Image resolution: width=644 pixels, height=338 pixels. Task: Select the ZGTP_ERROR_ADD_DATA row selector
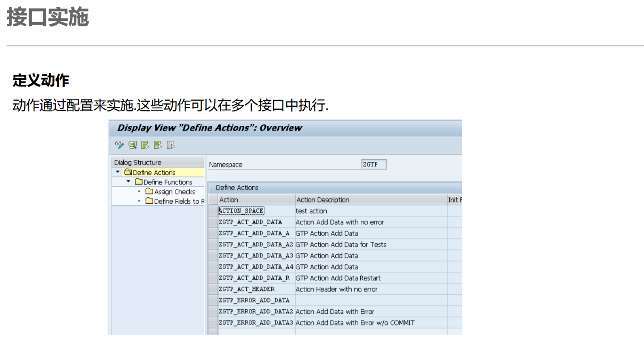[213, 300]
